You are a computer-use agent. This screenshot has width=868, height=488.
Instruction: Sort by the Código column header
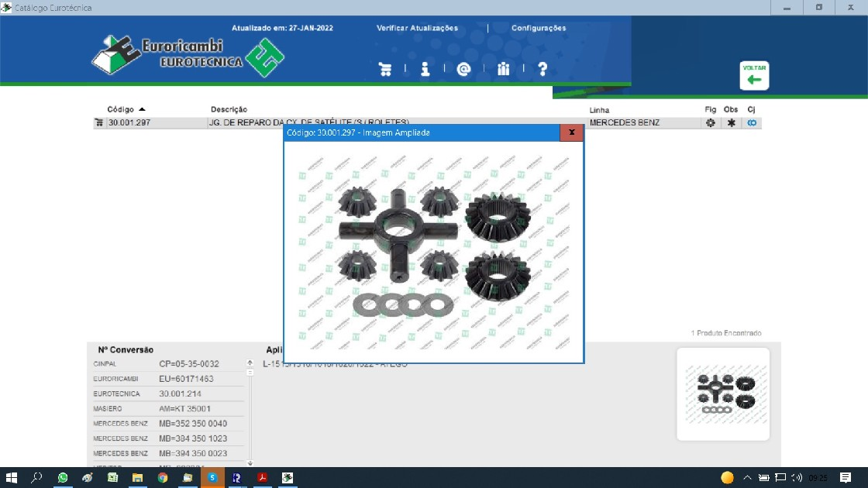click(x=121, y=109)
